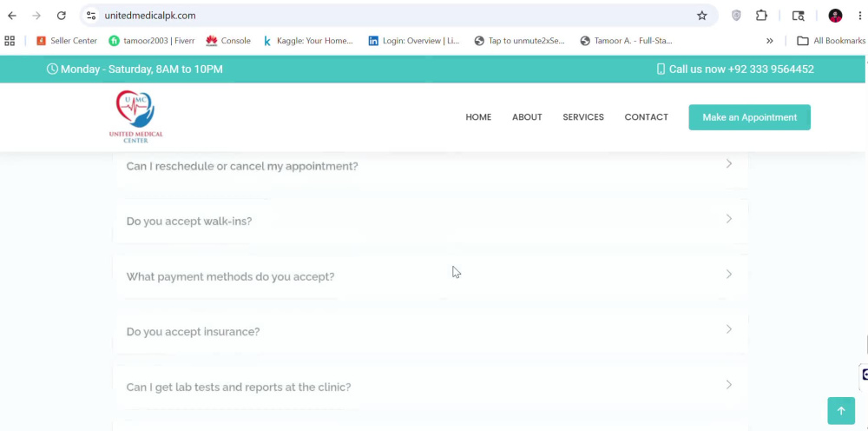Open the All Bookmarks folder
Image resolution: width=868 pixels, height=431 pixels.
tap(831, 41)
